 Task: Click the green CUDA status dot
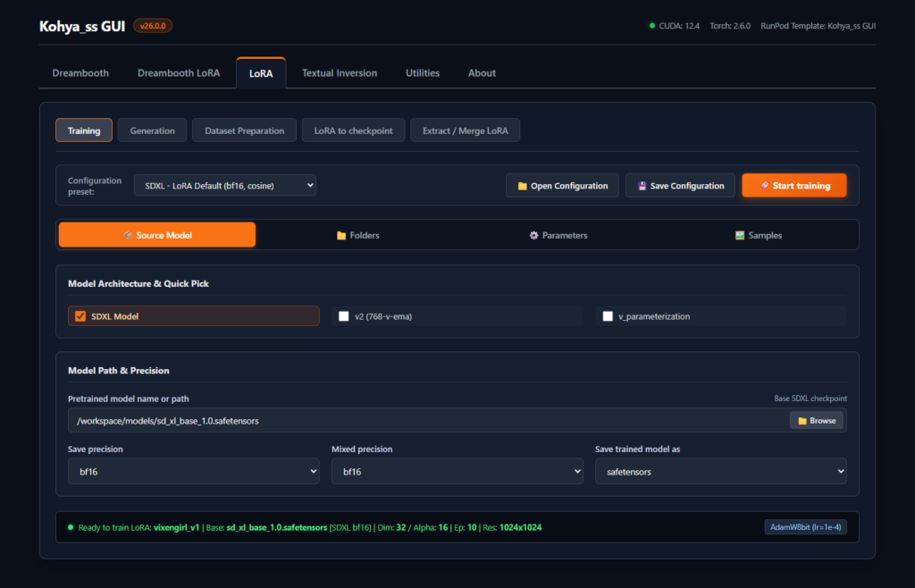pyautogui.click(x=651, y=26)
